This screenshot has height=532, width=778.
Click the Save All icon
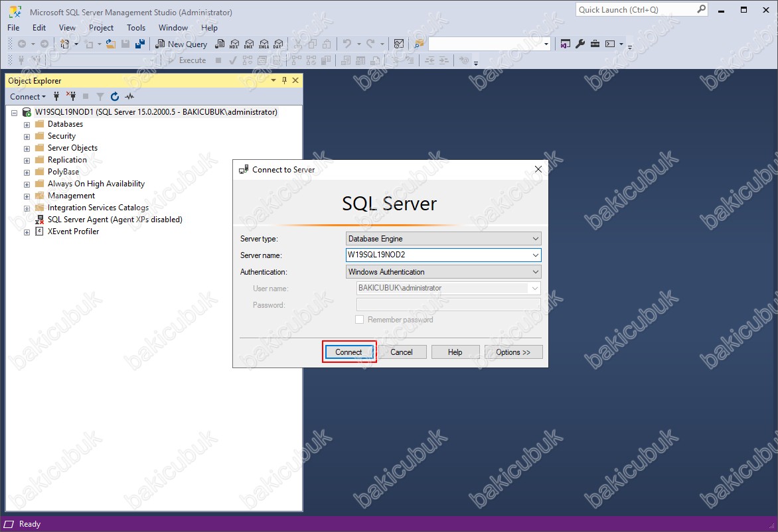click(x=141, y=44)
